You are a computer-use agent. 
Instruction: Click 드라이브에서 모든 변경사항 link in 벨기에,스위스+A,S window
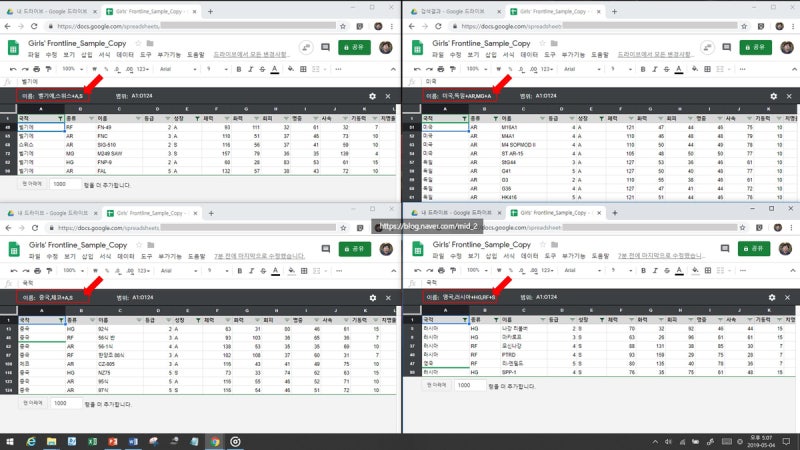tap(250, 55)
